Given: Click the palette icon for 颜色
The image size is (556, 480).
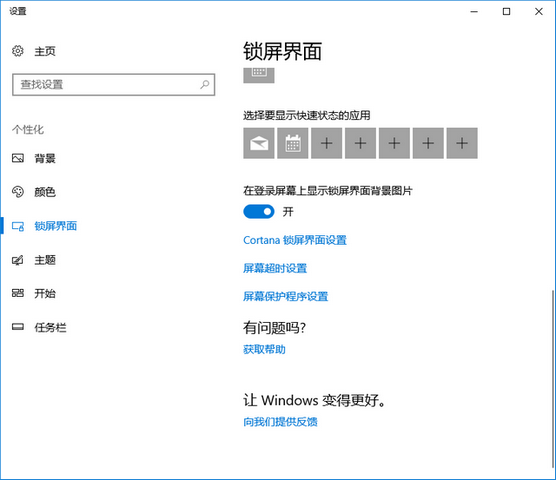Looking at the screenshot, I should (x=18, y=192).
